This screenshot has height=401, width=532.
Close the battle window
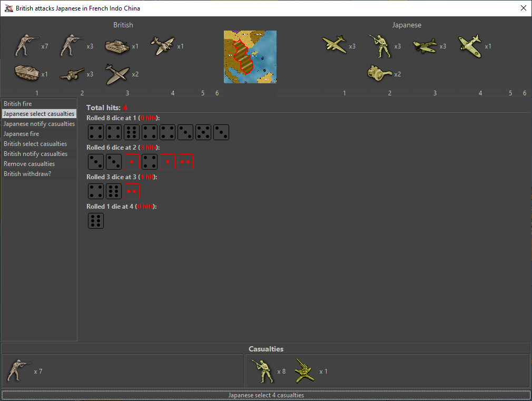click(523, 8)
